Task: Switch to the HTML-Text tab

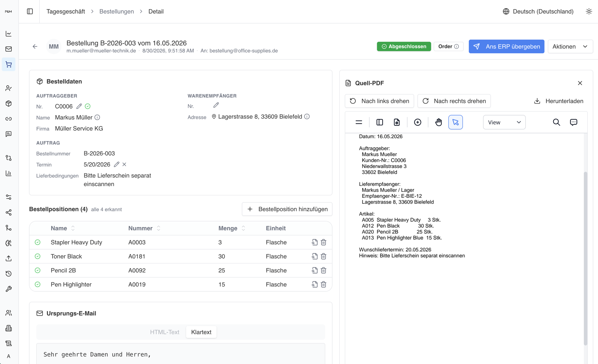Action: click(164, 332)
